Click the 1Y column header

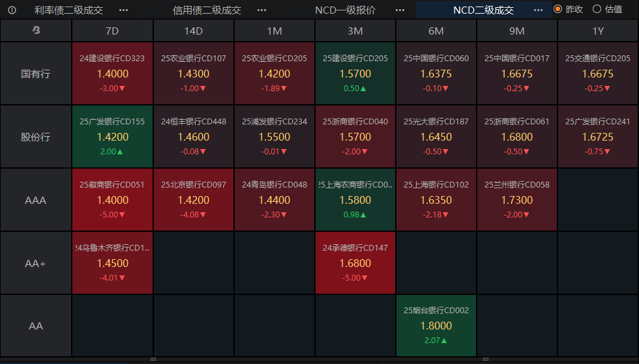click(x=598, y=31)
